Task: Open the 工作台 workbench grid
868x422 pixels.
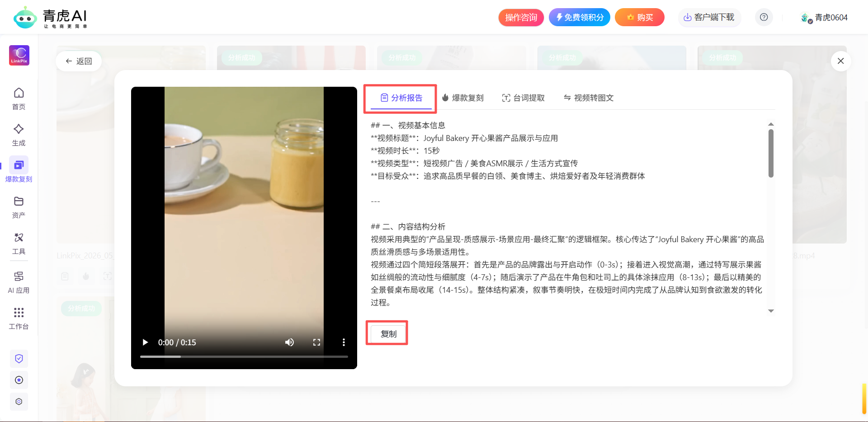Action: pyautogui.click(x=19, y=319)
